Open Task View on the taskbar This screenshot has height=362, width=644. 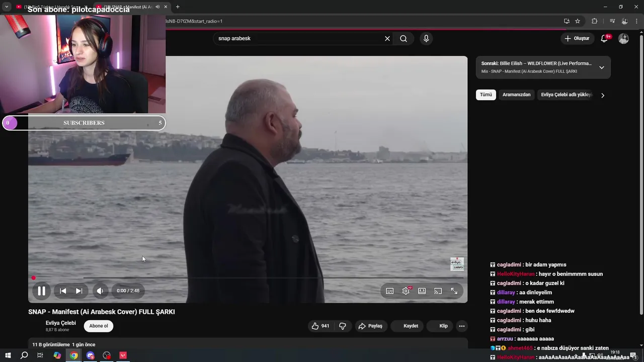[40, 355]
